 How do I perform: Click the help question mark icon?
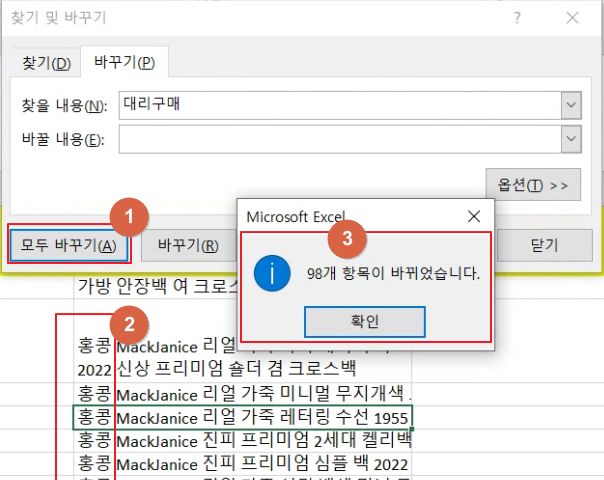pyautogui.click(x=517, y=18)
